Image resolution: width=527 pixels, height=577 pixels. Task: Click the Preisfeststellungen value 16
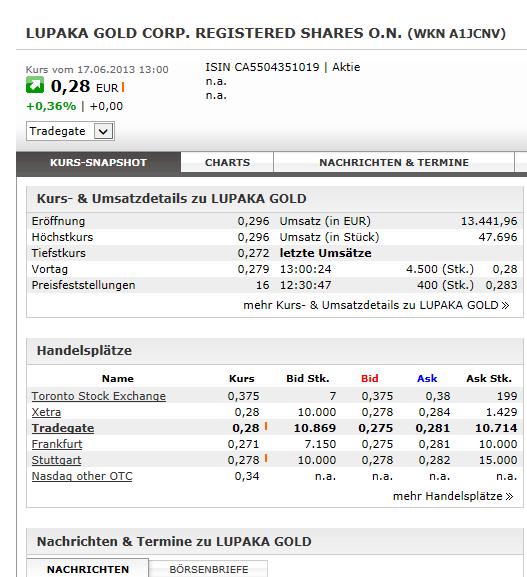(262, 285)
